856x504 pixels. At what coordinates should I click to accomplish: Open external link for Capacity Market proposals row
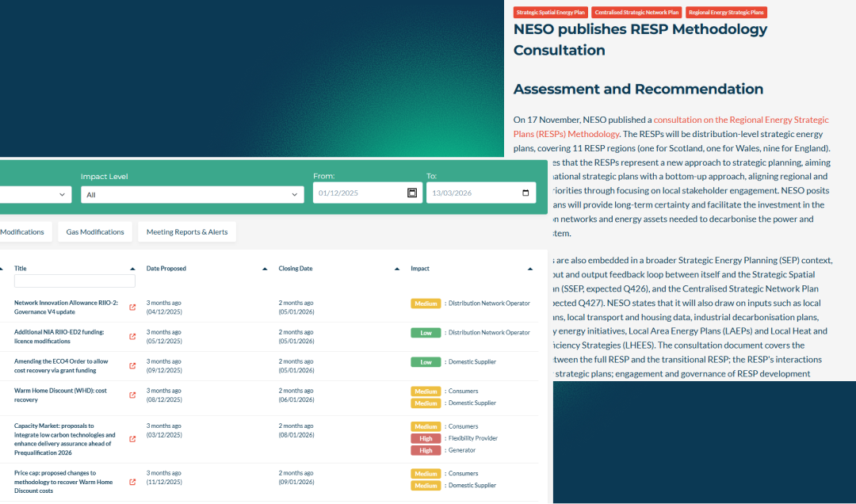(132, 439)
